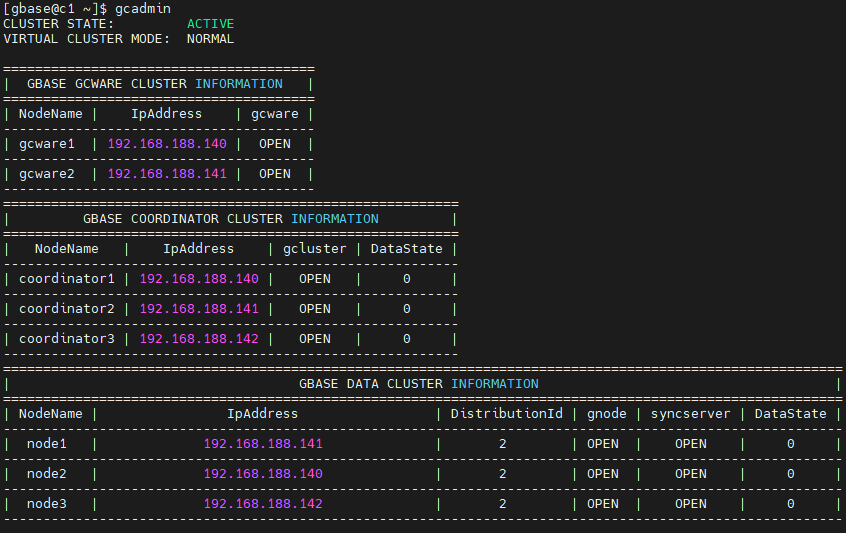Click the DistributionId column header
Image resolution: width=846 pixels, height=533 pixels.
pos(507,414)
